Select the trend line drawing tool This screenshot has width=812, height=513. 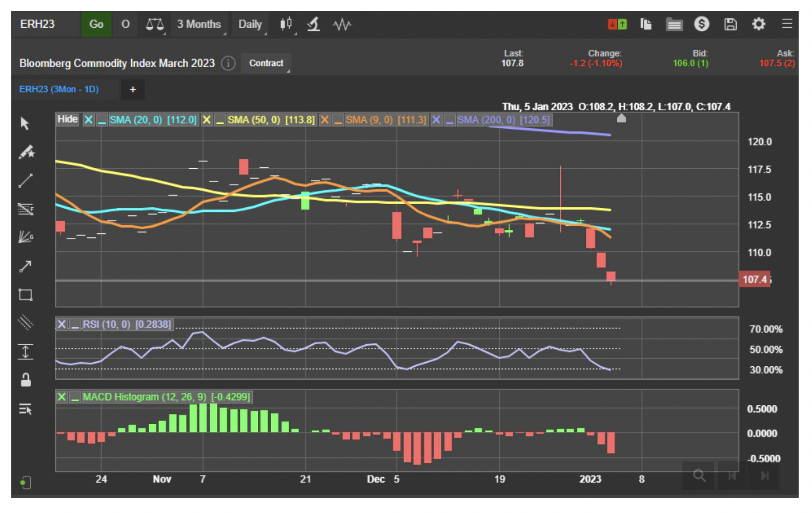click(26, 181)
